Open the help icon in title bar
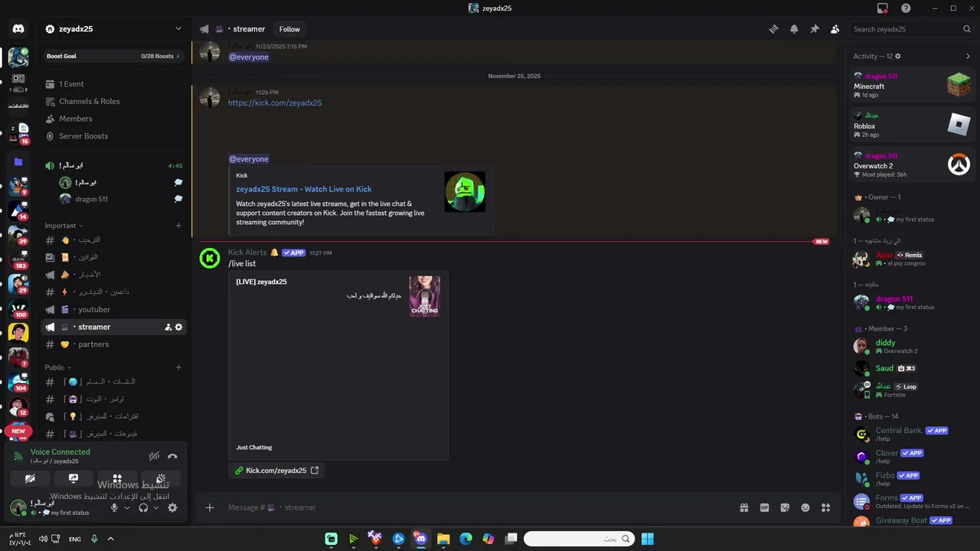This screenshot has width=980, height=551. 906,8
